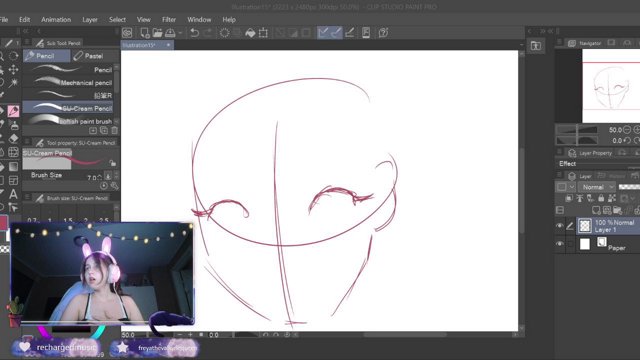The image size is (640, 360).
Task: Switch to the Pastel sub tool tab
Action: click(x=89, y=56)
